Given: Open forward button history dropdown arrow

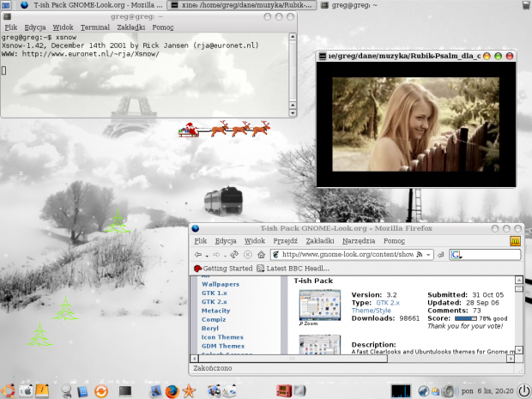Looking at the screenshot, I should pos(225,256).
